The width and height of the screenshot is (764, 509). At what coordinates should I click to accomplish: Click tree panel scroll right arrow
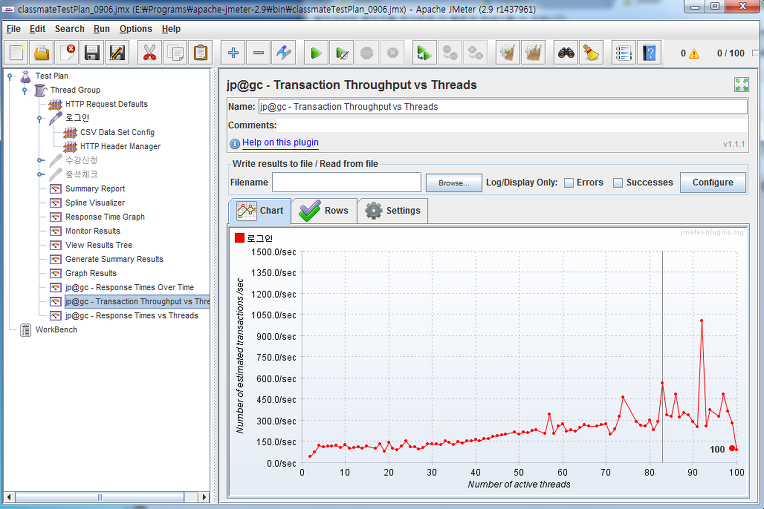tap(205, 497)
